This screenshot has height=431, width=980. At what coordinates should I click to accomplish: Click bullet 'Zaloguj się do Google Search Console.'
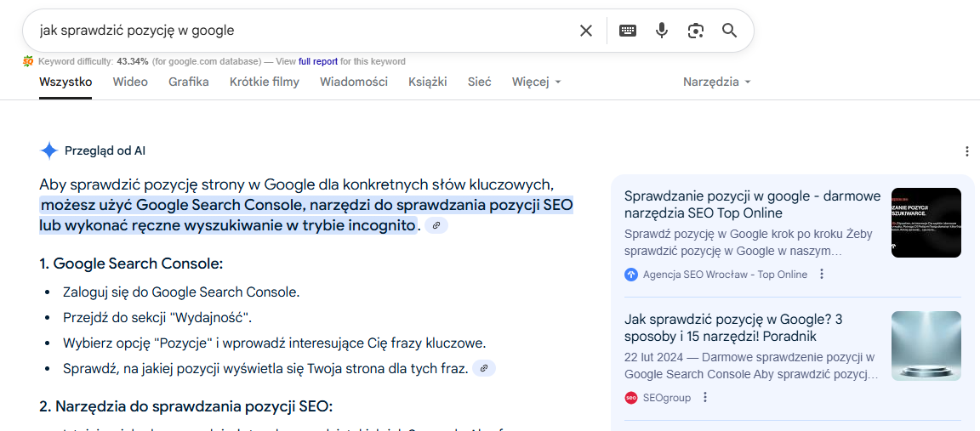coord(181,292)
